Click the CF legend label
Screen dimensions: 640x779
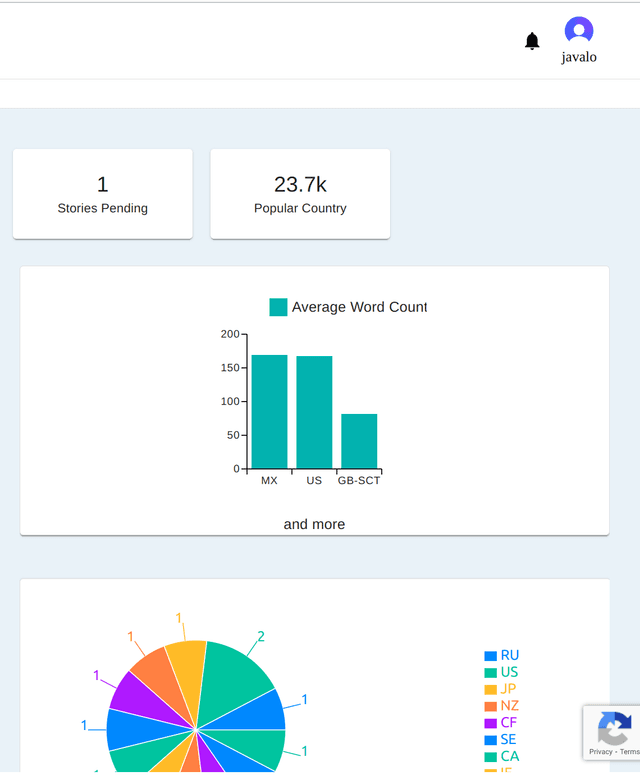click(509, 723)
